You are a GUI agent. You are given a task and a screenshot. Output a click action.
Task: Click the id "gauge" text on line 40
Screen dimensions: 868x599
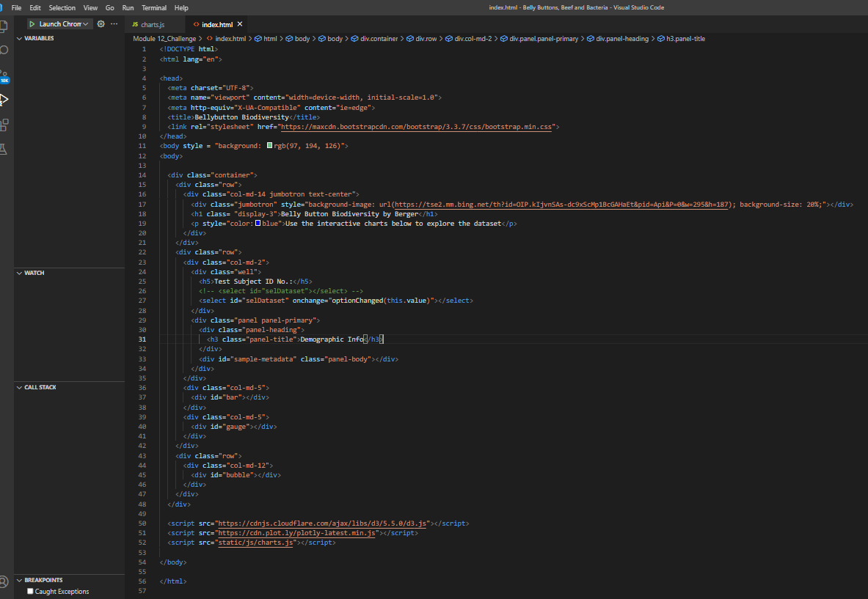click(236, 427)
